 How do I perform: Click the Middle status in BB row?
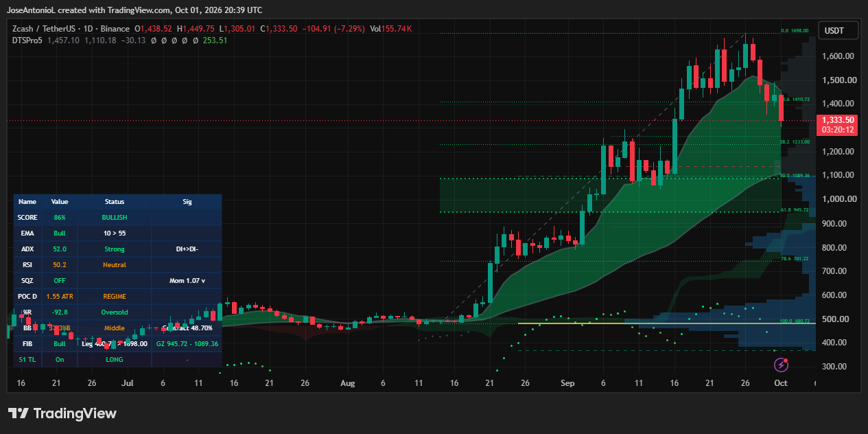[x=115, y=328]
